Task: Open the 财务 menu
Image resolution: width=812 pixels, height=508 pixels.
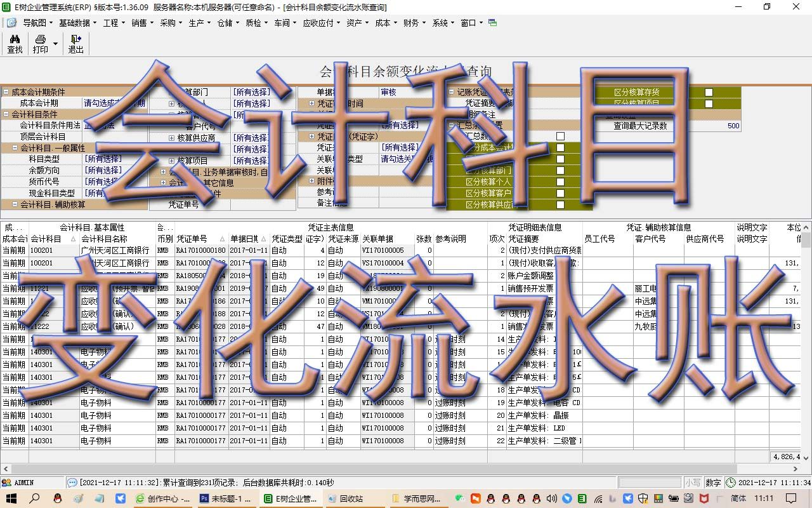Action: point(411,22)
